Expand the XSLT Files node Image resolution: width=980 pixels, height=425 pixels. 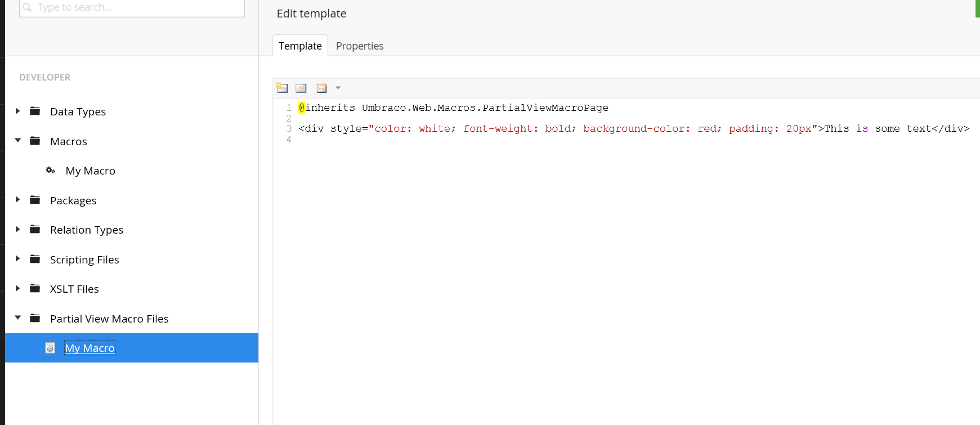tap(17, 288)
